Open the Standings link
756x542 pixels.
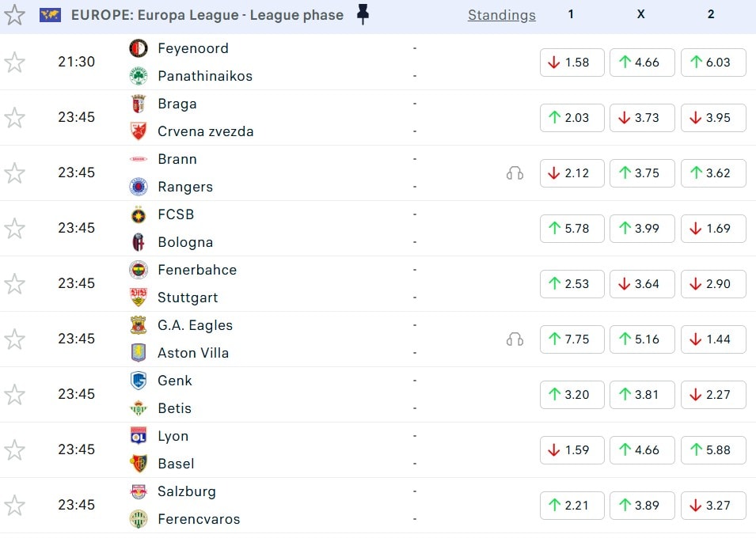[x=501, y=15]
